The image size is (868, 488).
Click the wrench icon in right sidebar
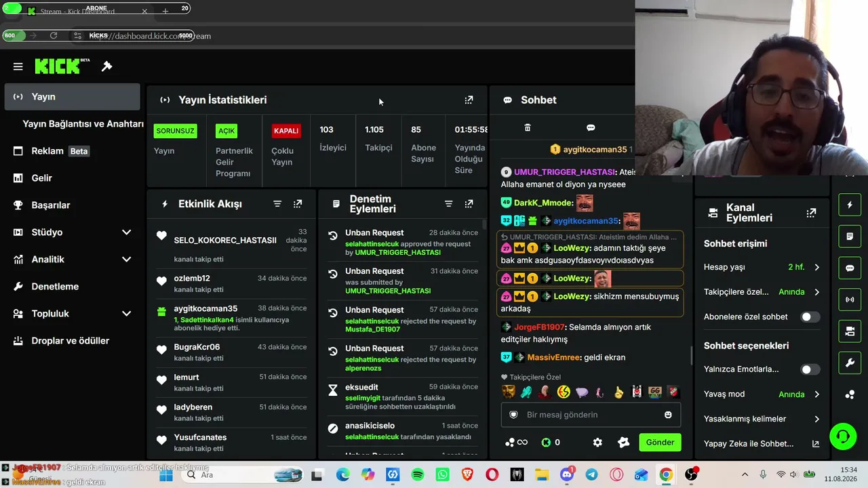tap(850, 363)
